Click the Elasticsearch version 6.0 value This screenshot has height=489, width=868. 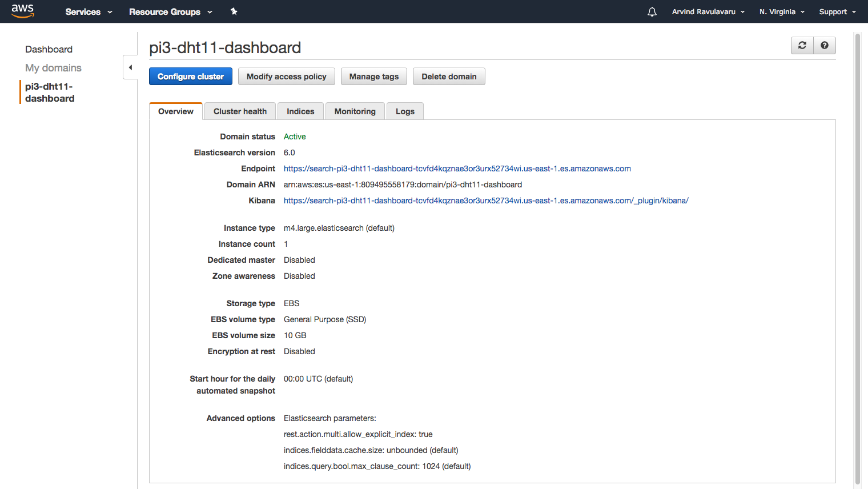tap(290, 153)
